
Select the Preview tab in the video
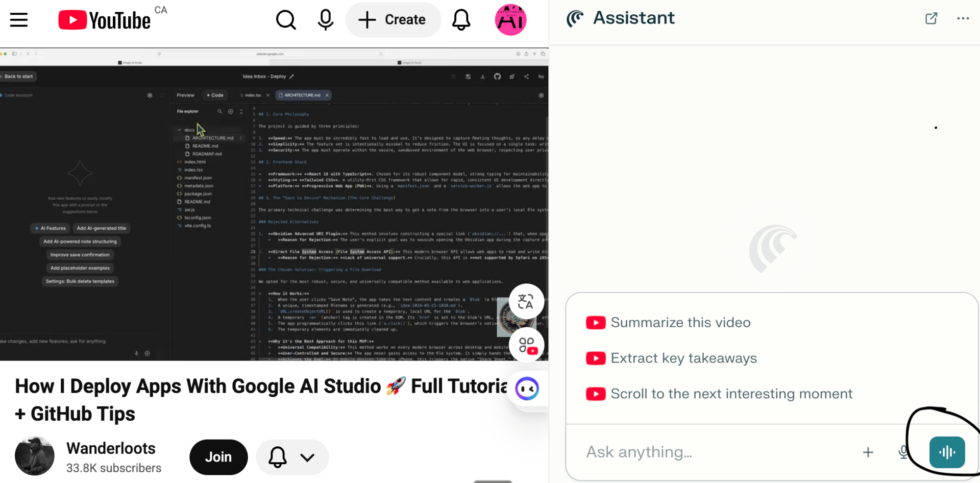[x=185, y=95]
